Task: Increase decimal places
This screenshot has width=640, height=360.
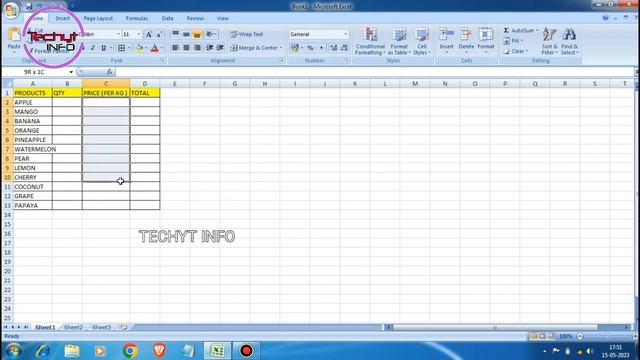Action: (x=333, y=48)
